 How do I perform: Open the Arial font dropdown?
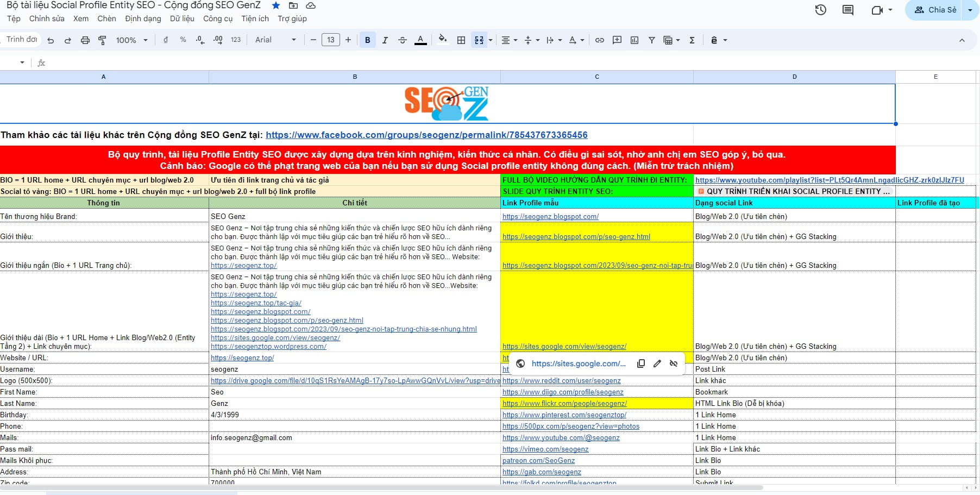pos(275,40)
